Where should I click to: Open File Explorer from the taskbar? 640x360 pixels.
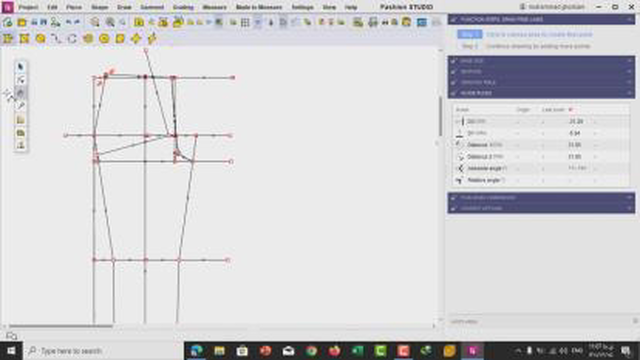pyautogui.click(x=219, y=351)
